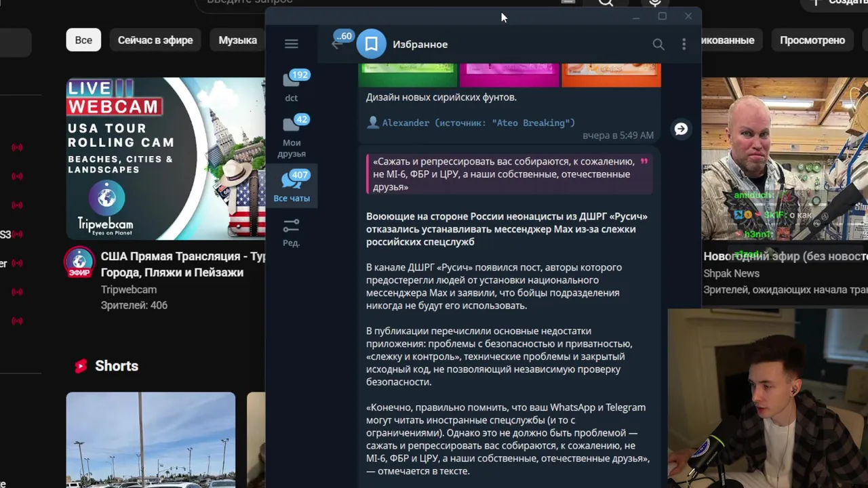Click the YouTube search magnifier button
The width and height of the screenshot is (868, 488).
coord(606,3)
